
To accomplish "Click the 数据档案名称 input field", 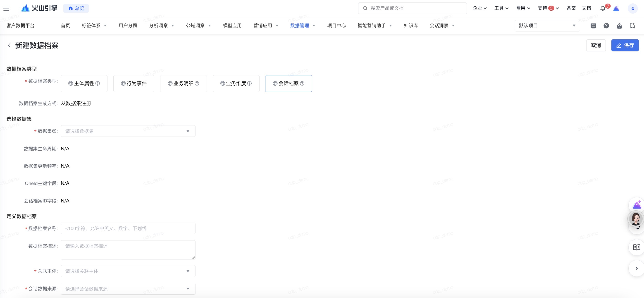I will [x=128, y=228].
